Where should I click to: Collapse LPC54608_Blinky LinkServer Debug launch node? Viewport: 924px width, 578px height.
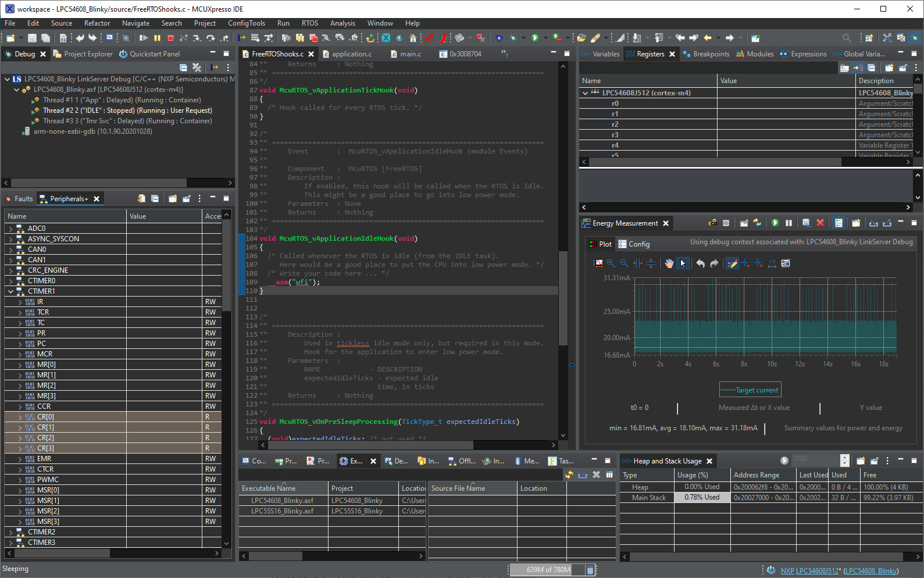click(7, 79)
